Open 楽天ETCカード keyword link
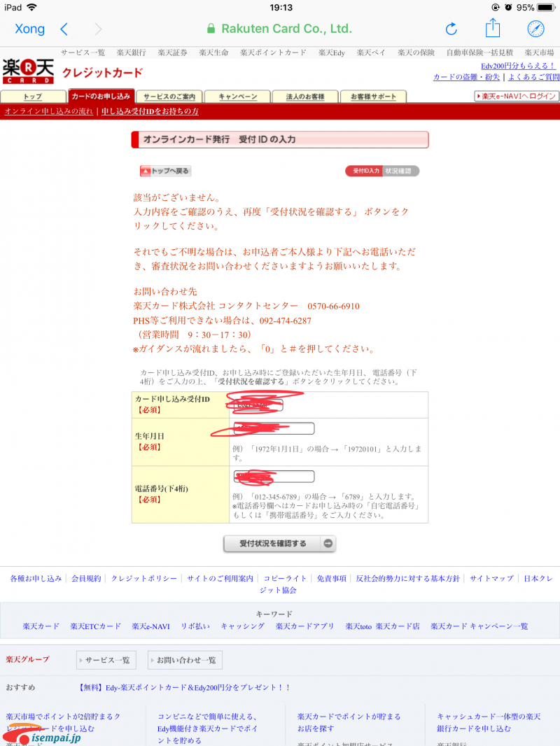The width and height of the screenshot is (560, 746). pyautogui.click(x=95, y=626)
